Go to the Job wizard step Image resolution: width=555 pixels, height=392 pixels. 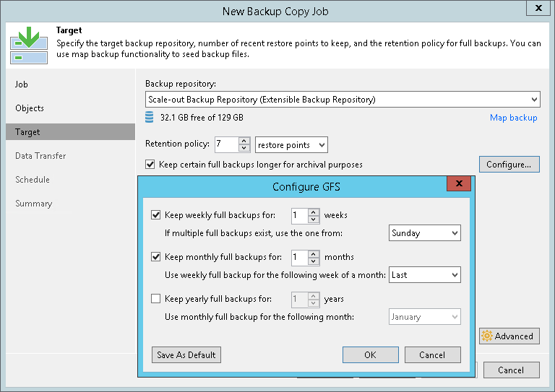point(21,84)
